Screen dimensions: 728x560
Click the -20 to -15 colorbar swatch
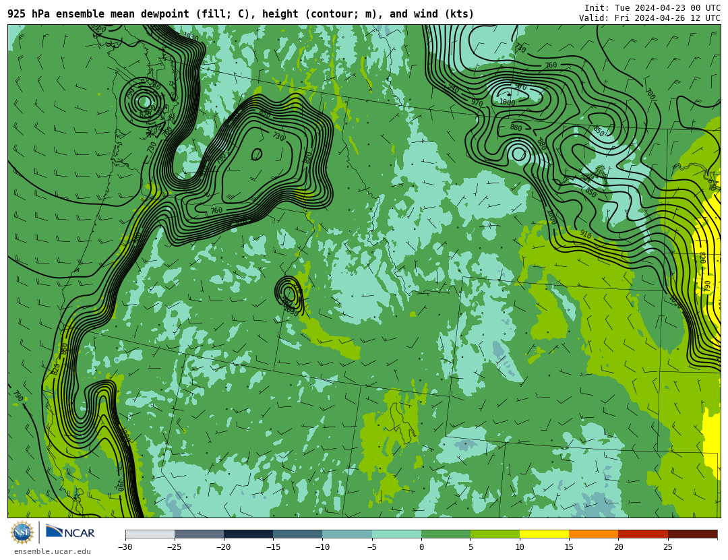click(248, 534)
